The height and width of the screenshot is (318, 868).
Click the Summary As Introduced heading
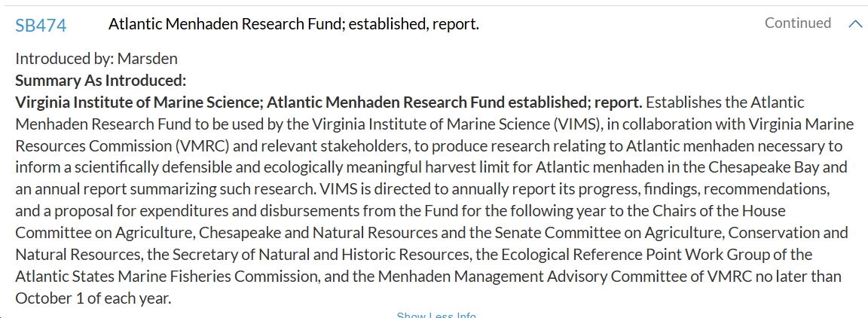100,80
